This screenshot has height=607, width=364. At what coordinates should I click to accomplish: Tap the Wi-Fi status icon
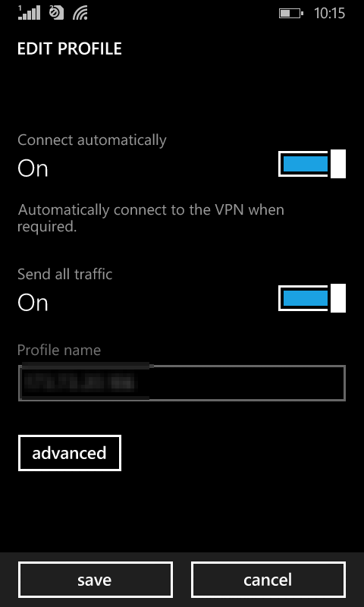[x=80, y=13]
